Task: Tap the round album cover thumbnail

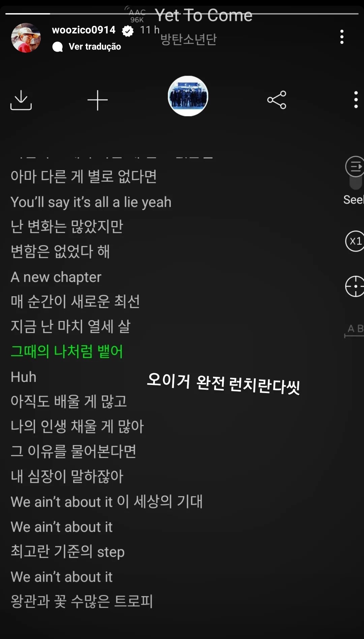Action: (188, 96)
